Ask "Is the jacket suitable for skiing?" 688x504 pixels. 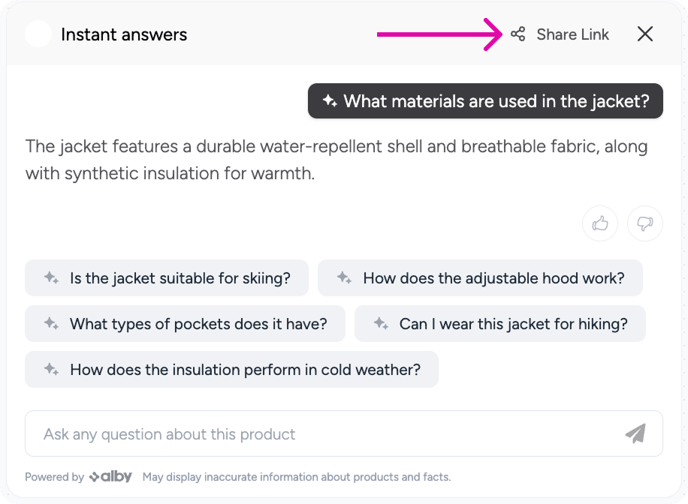point(166,278)
